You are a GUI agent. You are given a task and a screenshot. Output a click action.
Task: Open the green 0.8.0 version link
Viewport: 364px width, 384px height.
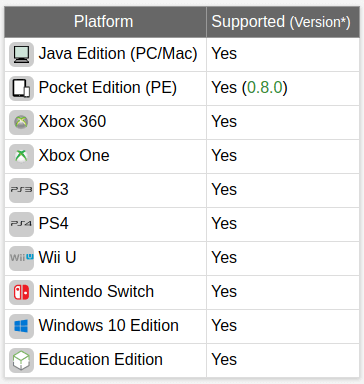(x=265, y=88)
